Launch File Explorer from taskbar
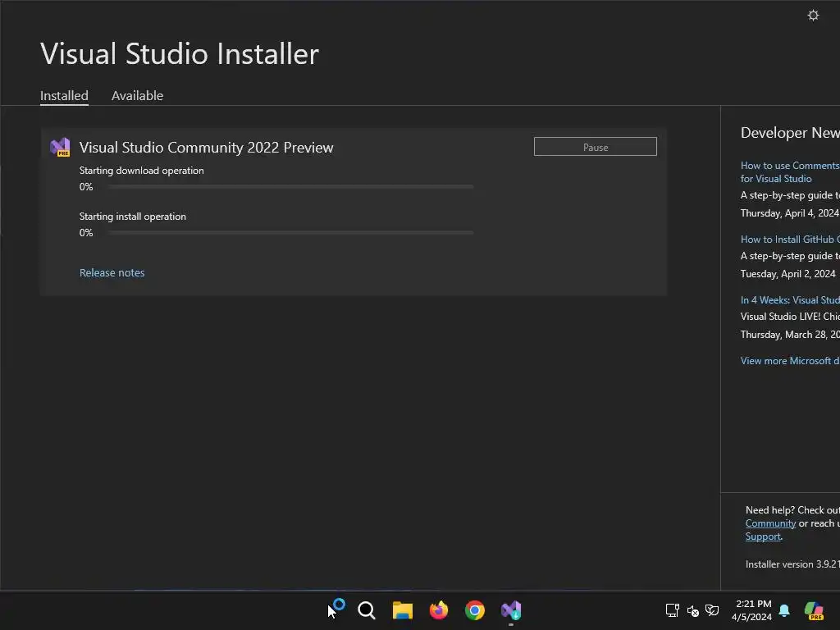The height and width of the screenshot is (630, 840). [x=402, y=610]
